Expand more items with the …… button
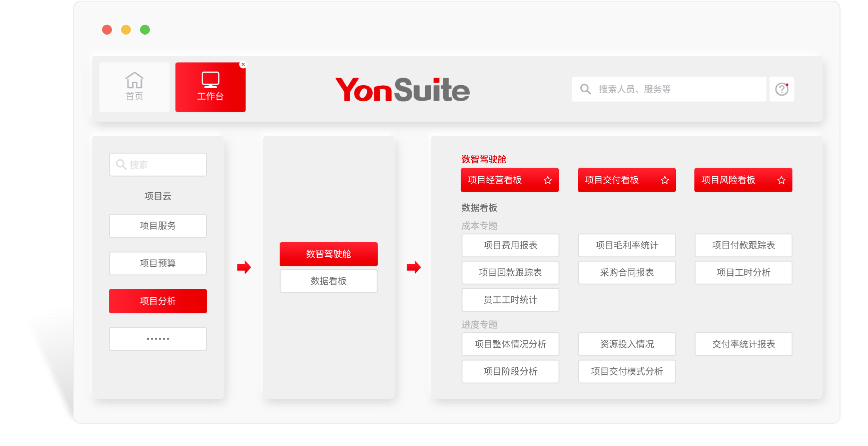This screenshot has width=868, height=446. tap(158, 339)
